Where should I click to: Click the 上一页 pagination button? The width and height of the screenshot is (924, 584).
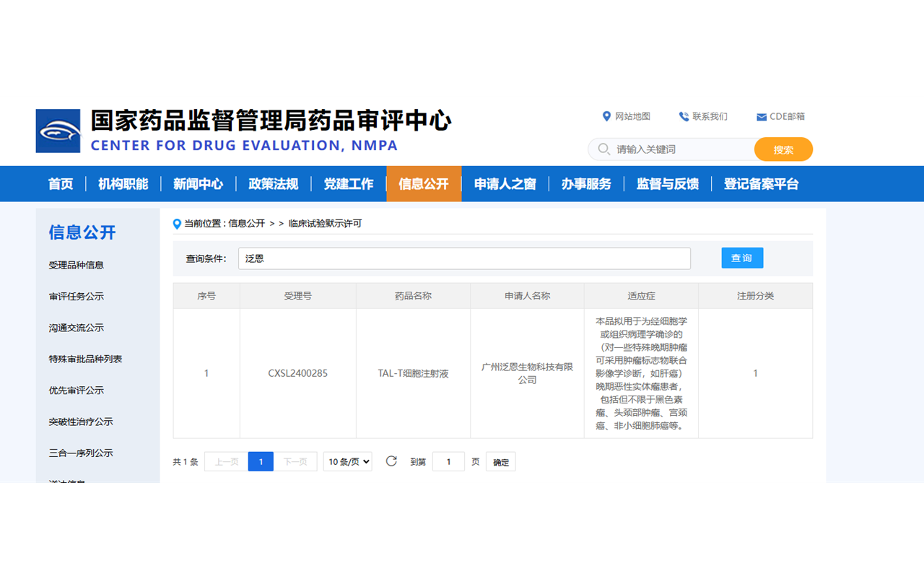point(227,461)
